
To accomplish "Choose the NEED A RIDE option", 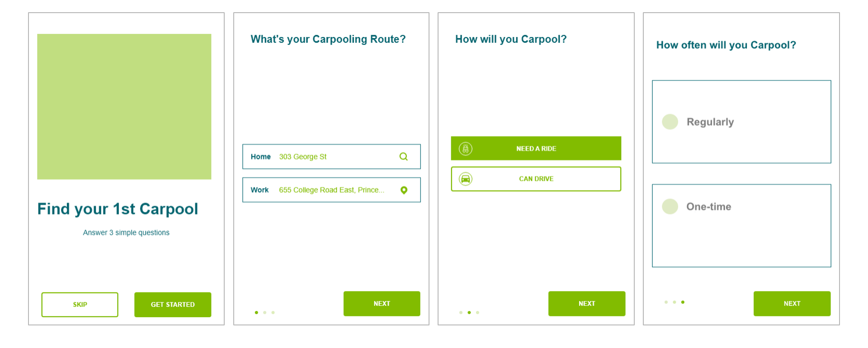I will click(x=536, y=148).
